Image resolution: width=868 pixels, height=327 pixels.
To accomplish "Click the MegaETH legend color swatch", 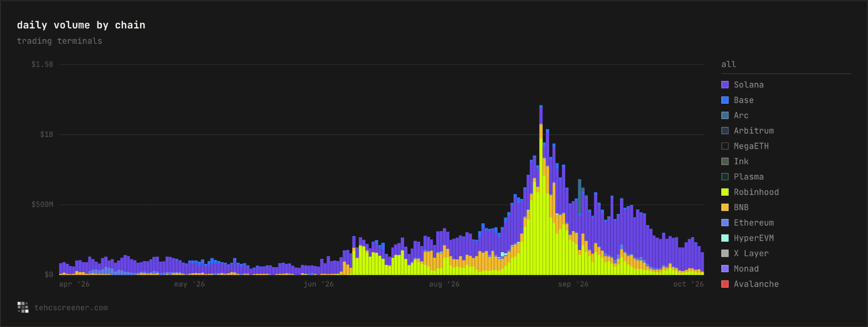I will click(x=725, y=146).
